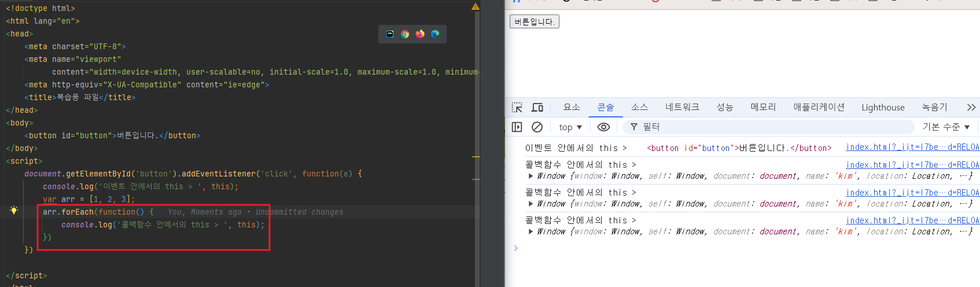Viewport: 980px width, 287px height.
Task: Show more DevTools tabs chevron
Action: point(971,108)
